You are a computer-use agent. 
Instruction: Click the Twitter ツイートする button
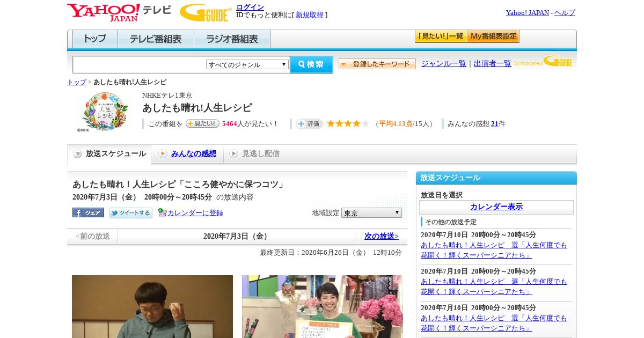pos(131,213)
